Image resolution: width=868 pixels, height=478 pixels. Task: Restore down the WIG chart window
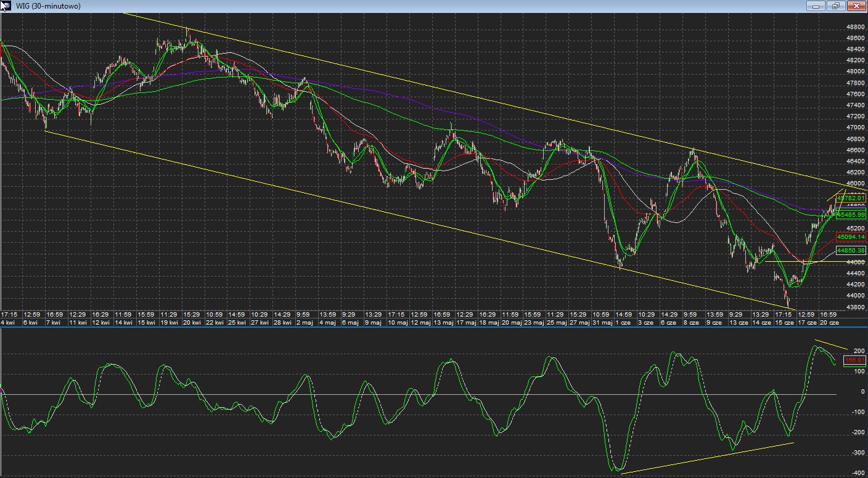coord(836,6)
